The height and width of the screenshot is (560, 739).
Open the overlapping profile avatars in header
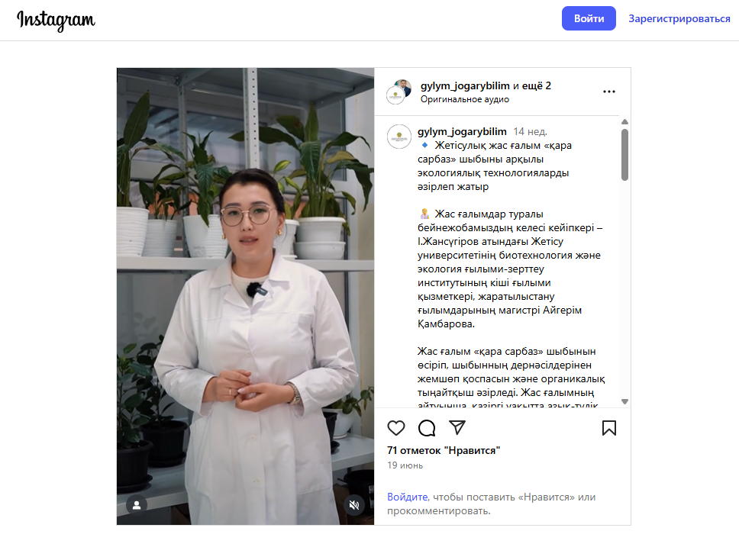click(399, 92)
